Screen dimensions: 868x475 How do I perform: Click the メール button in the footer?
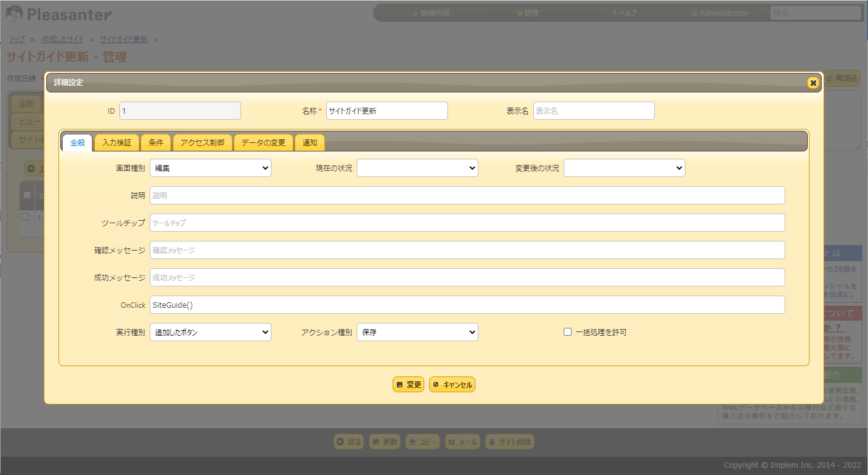tap(463, 442)
